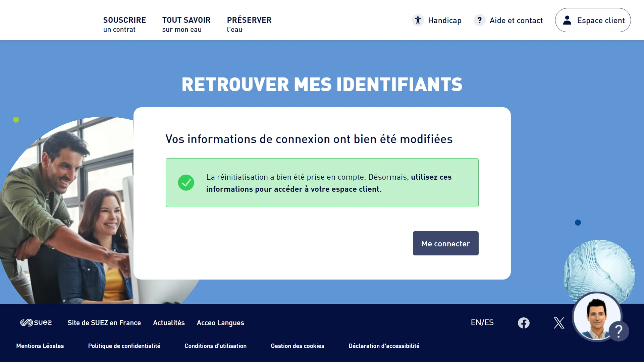644x362 pixels.
Task: Visit Site de SUEZ en France
Action: (x=104, y=322)
